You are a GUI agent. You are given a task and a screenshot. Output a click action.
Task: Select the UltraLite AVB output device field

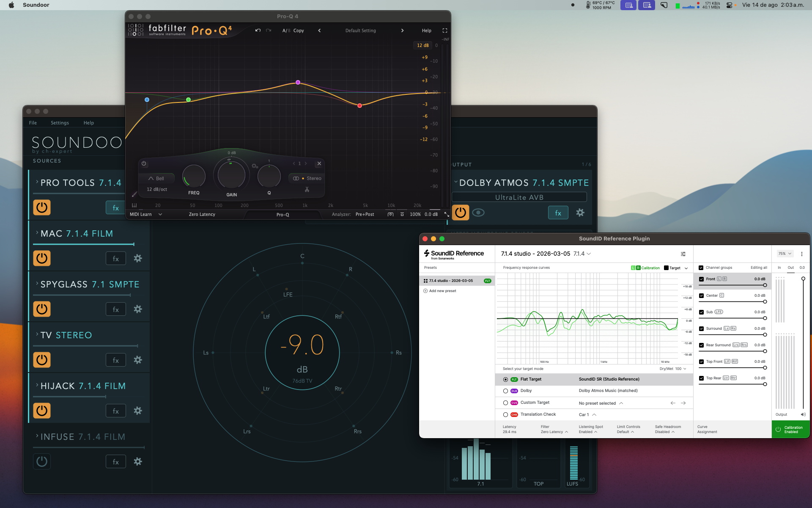519,197
